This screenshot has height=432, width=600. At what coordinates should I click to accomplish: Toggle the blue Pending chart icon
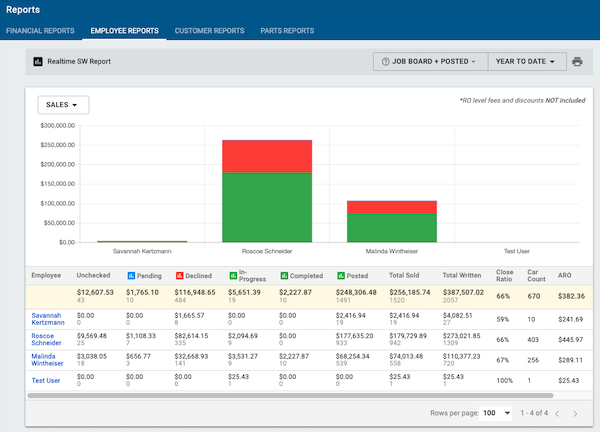pos(131,276)
